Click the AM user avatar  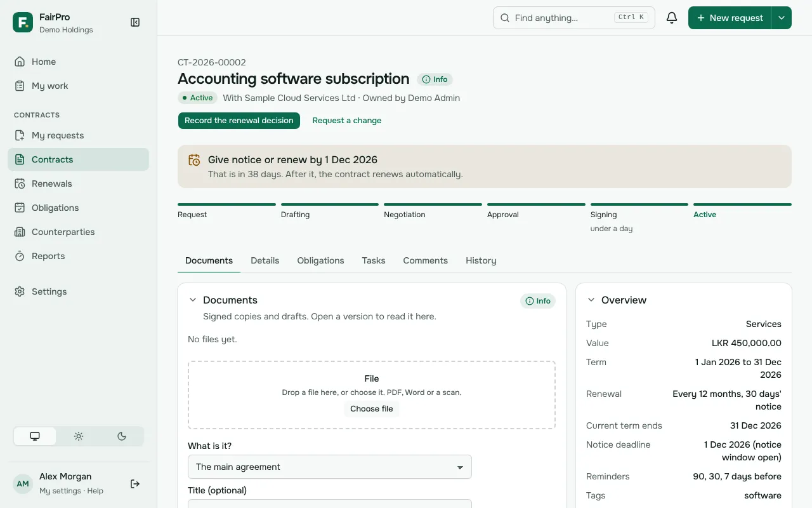click(23, 484)
